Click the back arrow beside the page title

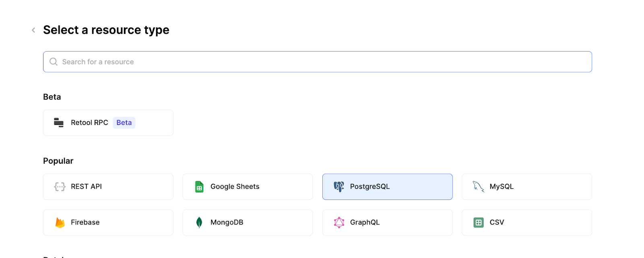33,30
